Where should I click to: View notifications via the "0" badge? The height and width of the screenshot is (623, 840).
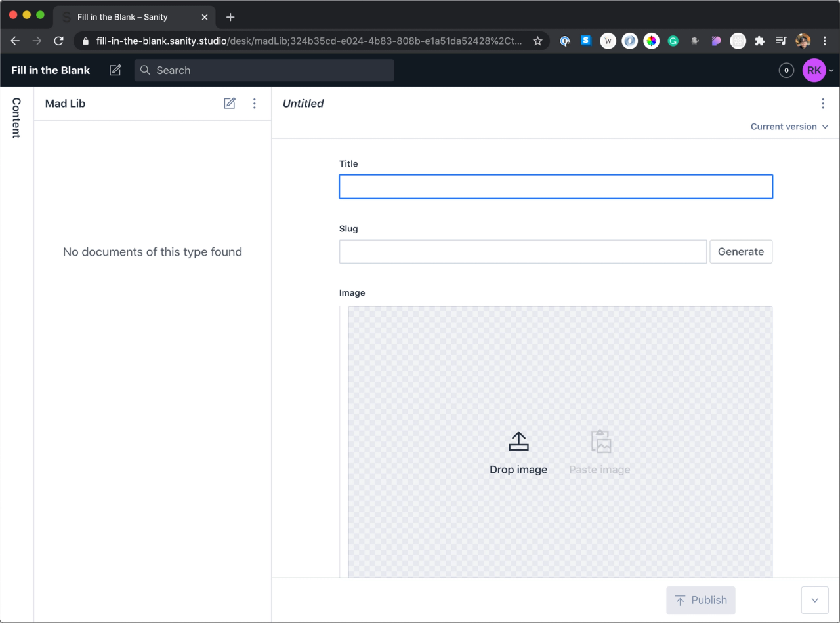pos(786,70)
